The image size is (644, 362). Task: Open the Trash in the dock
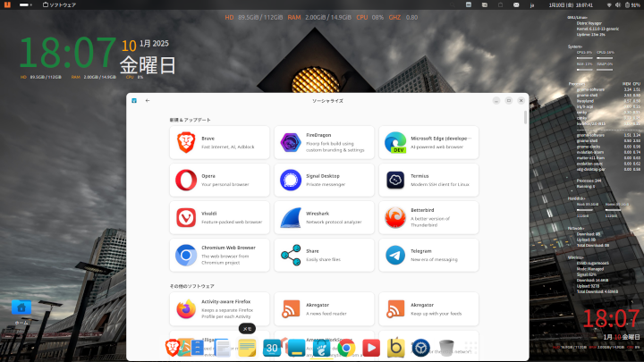[x=446, y=348]
